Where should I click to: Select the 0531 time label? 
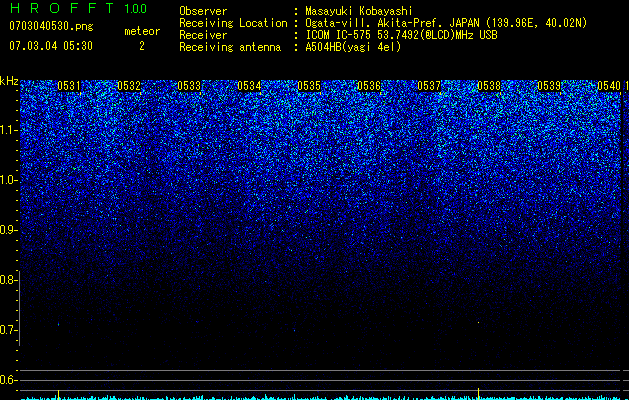coord(69,86)
